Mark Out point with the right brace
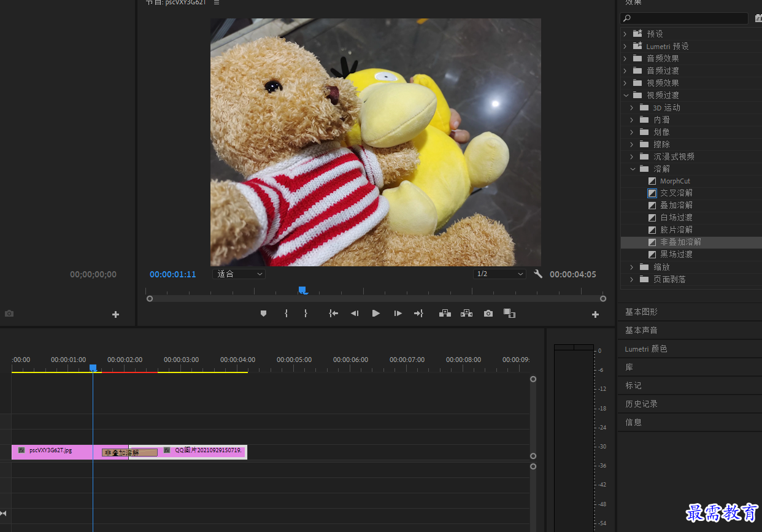The height and width of the screenshot is (532, 762). point(306,314)
